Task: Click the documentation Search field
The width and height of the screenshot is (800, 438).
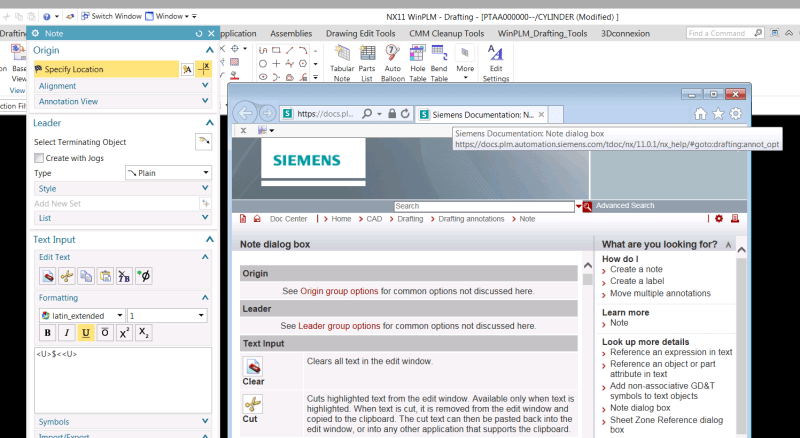Action: pos(484,206)
